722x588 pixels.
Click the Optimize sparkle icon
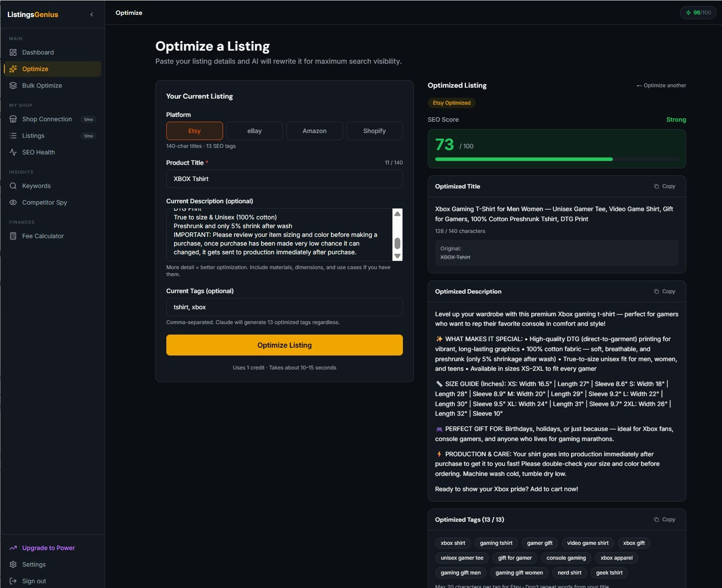pyautogui.click(x=13, y=68)
